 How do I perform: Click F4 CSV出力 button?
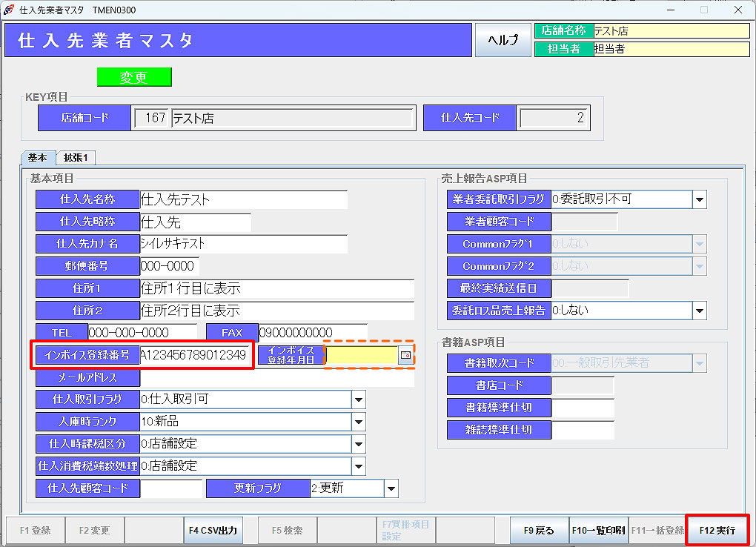click(213, 531)
